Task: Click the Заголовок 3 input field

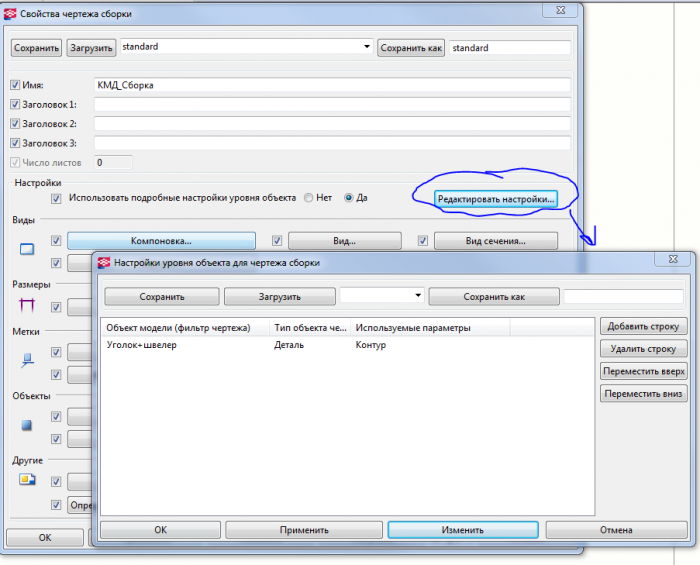Action: click(332, 143)
